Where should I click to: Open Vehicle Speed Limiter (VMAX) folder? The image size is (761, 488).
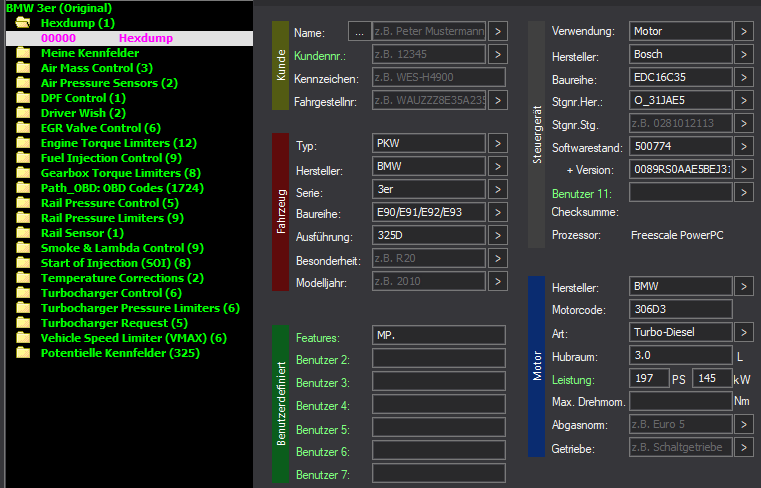coord(133,338)
